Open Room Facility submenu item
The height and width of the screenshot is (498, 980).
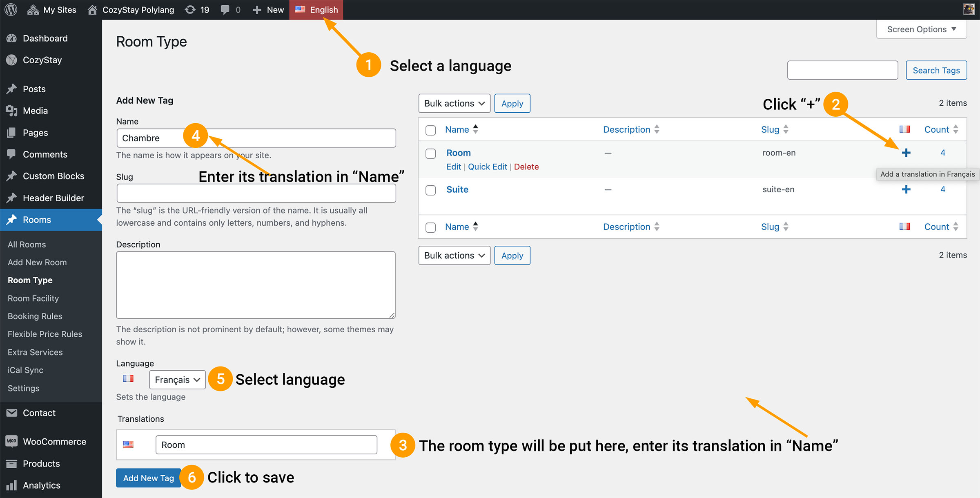pos(33,298)
